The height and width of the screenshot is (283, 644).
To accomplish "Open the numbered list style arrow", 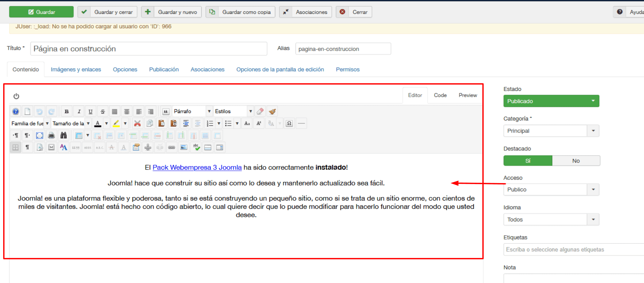I will click(x=219, y=123).
